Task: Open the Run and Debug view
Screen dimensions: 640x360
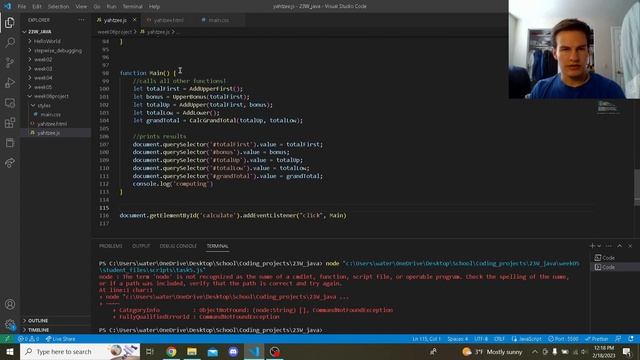Action: click(x=10, y=82)
